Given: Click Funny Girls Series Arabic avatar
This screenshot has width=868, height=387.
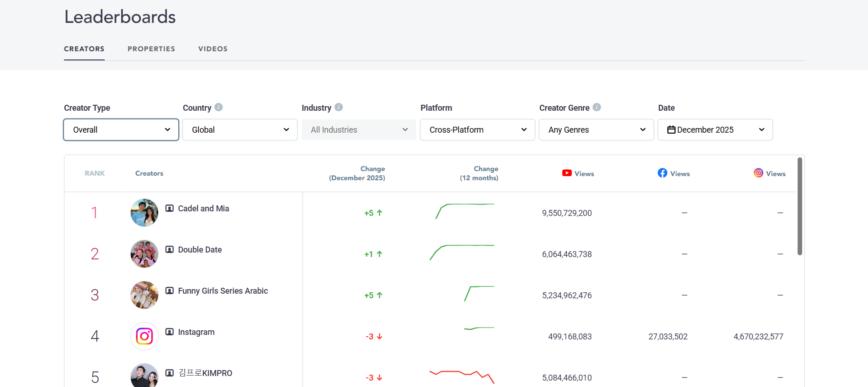Looking at the screenshot, I should click(144, 295).
